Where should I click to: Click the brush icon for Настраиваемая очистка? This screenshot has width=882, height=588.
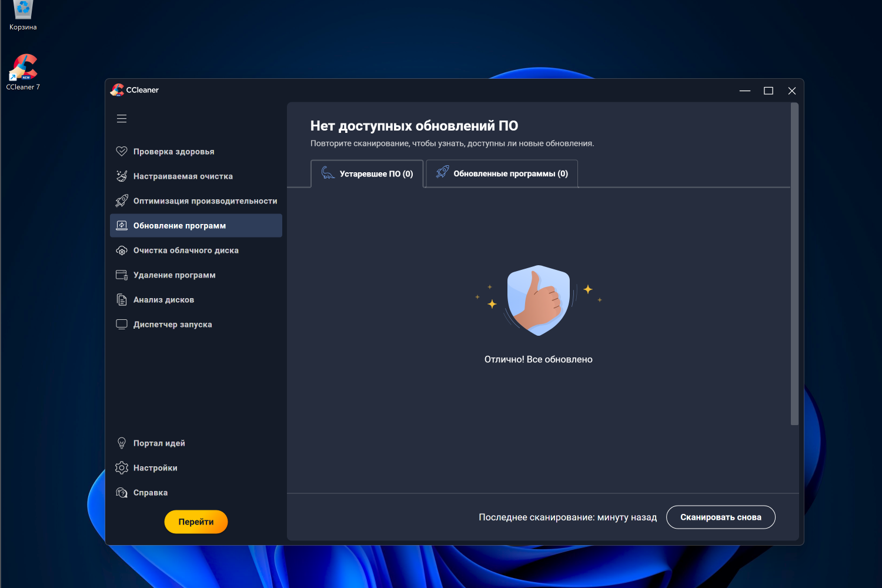pyautogui.click(x=122, y=176)
